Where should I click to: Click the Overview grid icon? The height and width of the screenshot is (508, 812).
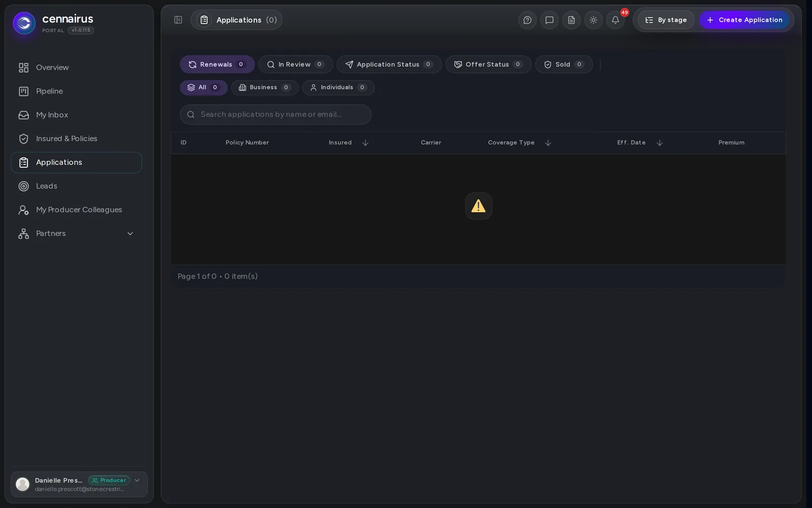coord(23,68)
